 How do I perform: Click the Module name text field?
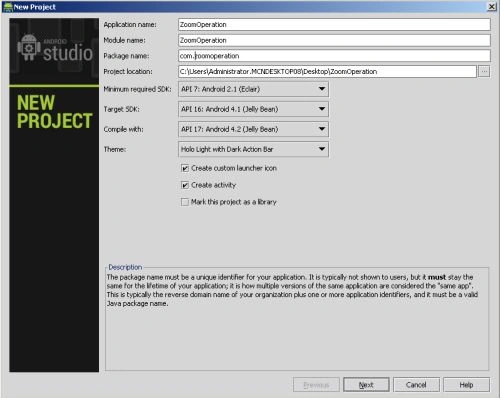click(334, 40)
